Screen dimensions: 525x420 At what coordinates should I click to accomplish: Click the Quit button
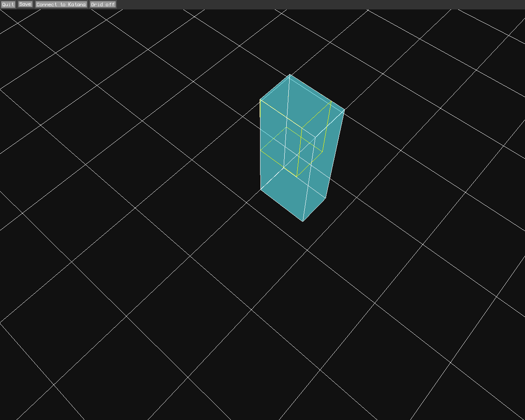click(8, 5)
